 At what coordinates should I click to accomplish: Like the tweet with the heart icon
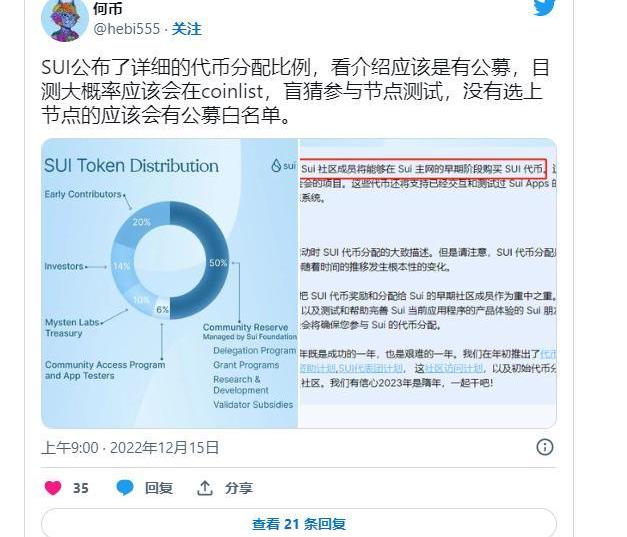53,488
